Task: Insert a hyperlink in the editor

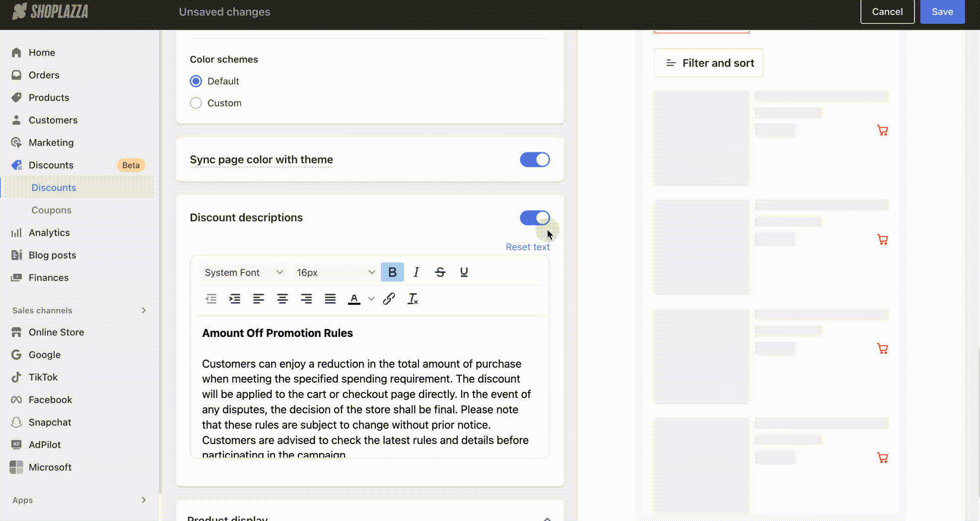Action: click(389, 299)
